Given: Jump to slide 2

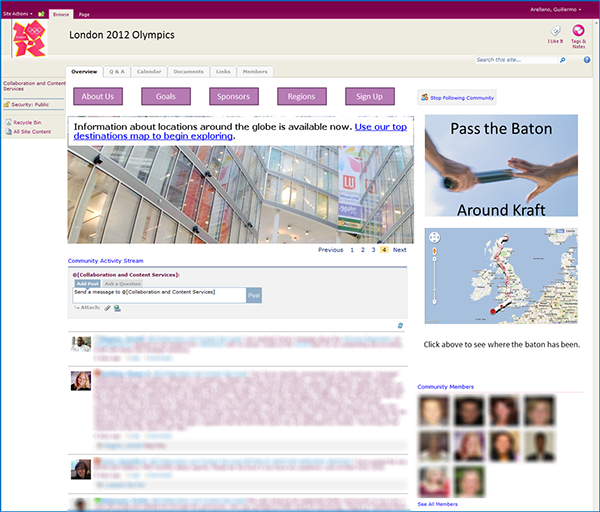Looking at the screenshot, I should [x=363, y=250].
